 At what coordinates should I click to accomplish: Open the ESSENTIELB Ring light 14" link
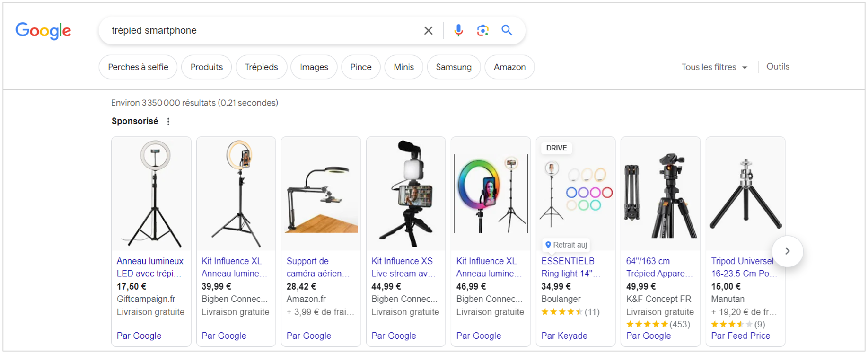(571, 267)
